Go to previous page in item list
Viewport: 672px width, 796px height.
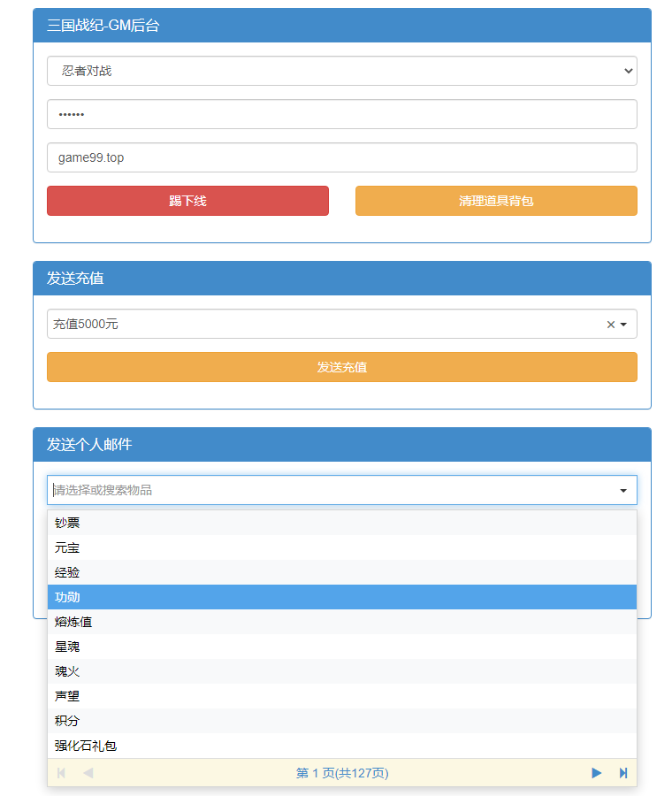pyautogui.click(x=88, y=773)
